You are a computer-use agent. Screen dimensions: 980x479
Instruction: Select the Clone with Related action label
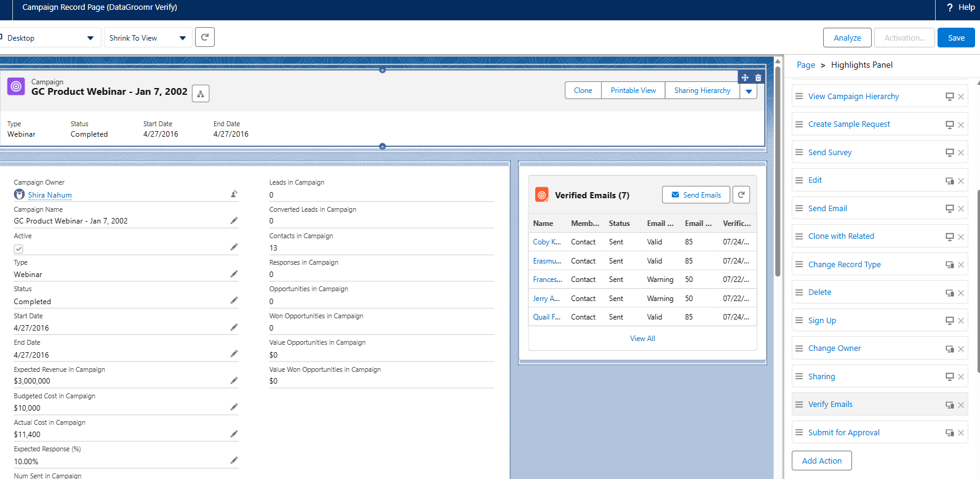click(x=841, y=236)
